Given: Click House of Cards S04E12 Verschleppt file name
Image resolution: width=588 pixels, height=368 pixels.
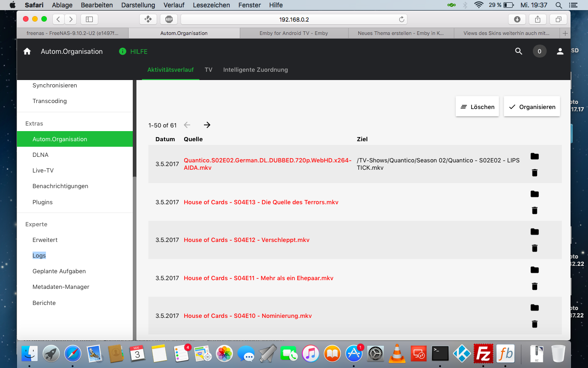Looking at the screenshot, I should click(247, 240).
